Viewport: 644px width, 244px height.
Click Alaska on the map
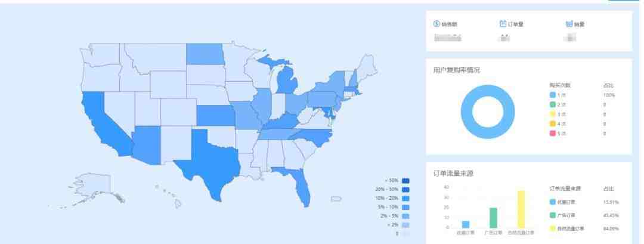pos(94,187)
